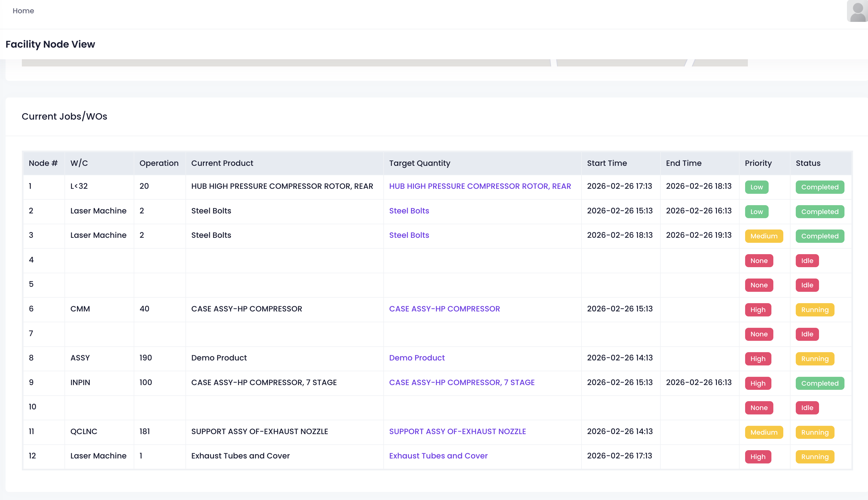Click the Target Quantity column header
The width and height of the screenshot is (868, 500).
pos(419,163)
